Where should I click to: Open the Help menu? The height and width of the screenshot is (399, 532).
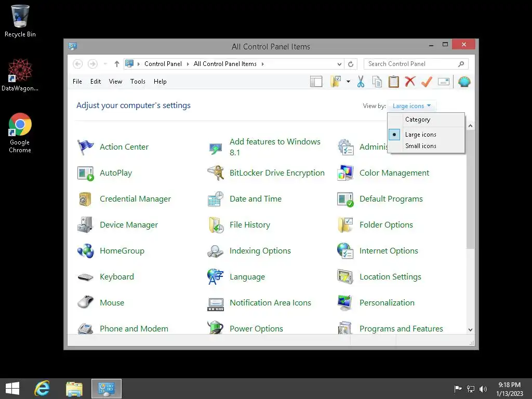(160, 82)
